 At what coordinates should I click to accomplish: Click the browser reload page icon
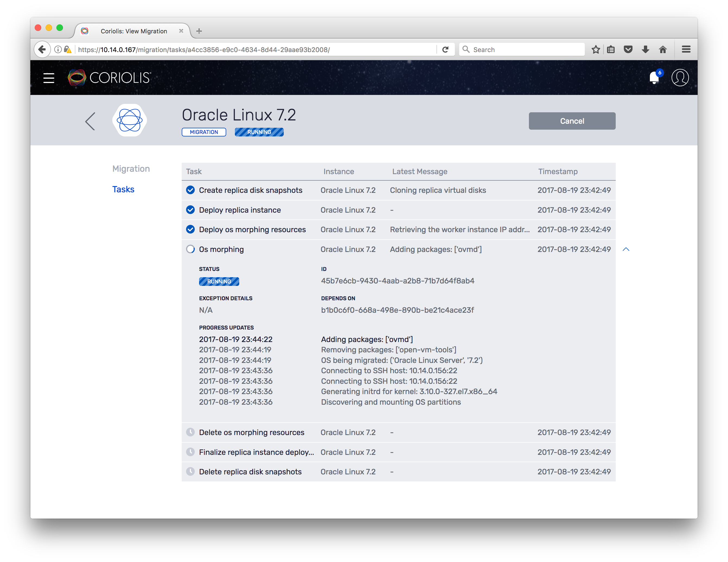pos(445,50)
